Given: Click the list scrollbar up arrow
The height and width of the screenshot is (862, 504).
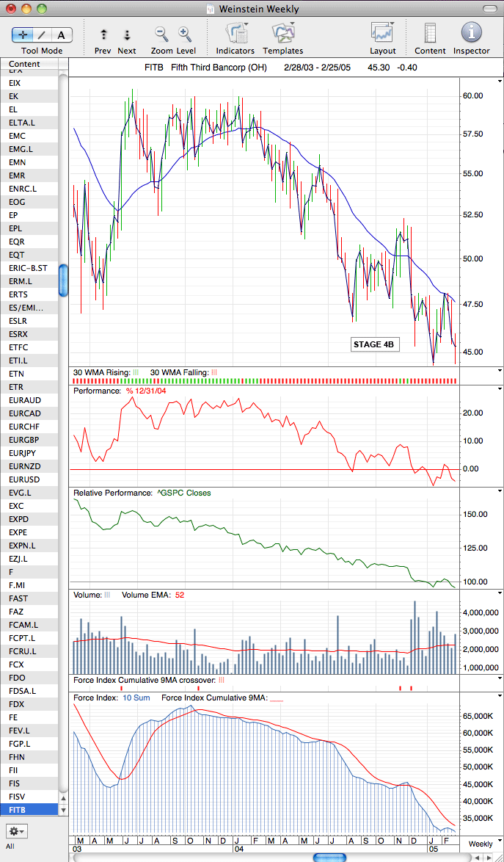Looking at the screenshot, I should pyautogui.click(x=63, y=799).
